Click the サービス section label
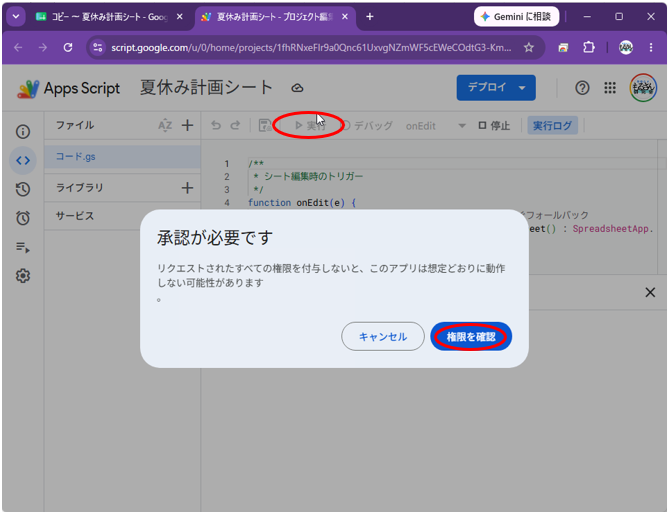 coord(75,216)
